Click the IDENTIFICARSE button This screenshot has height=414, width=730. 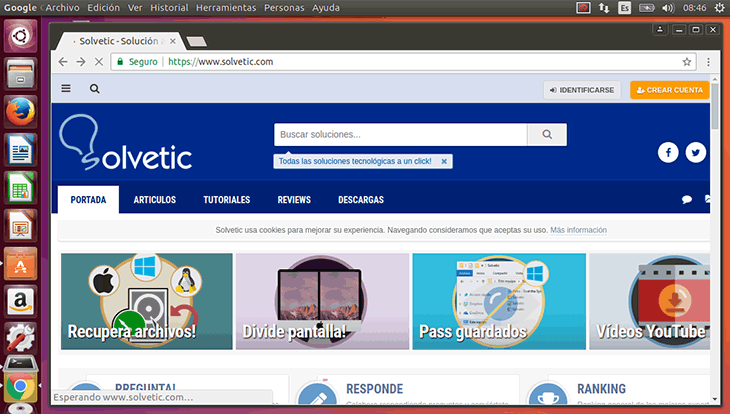582,90
